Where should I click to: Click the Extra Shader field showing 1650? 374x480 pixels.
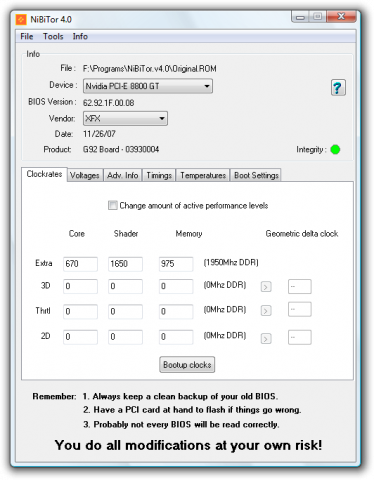(125, 264)
